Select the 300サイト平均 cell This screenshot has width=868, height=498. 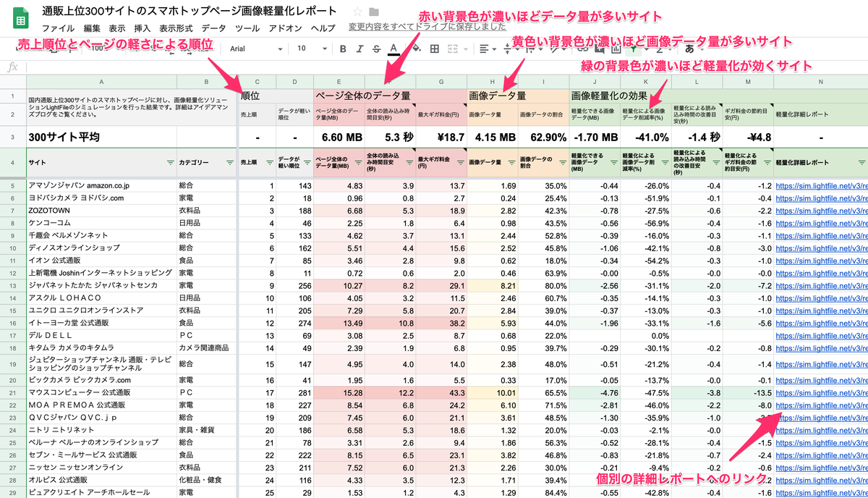tap(101, 137)
